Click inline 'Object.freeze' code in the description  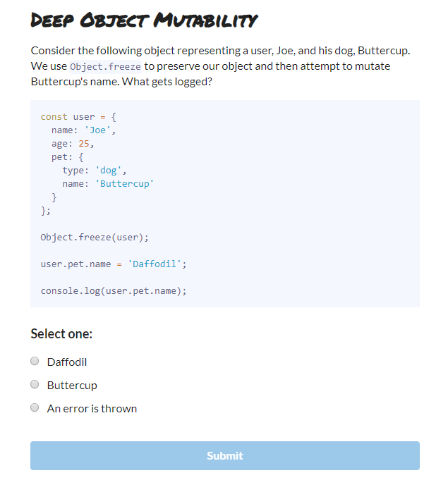coord(106,67)
